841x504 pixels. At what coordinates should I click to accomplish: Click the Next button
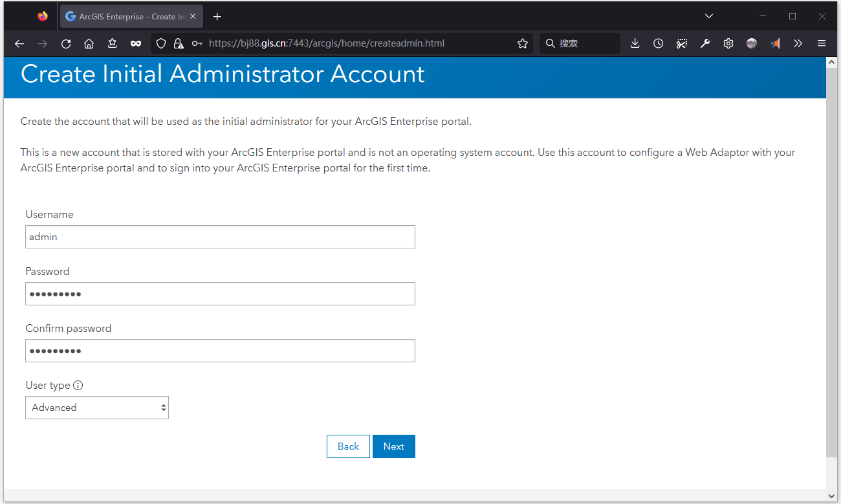[x=394, y=446]
